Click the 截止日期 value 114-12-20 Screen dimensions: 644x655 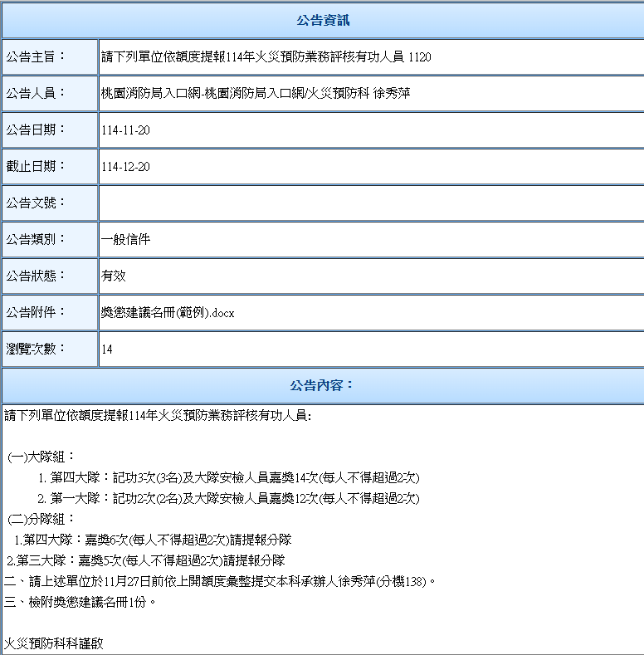(125, 167)
